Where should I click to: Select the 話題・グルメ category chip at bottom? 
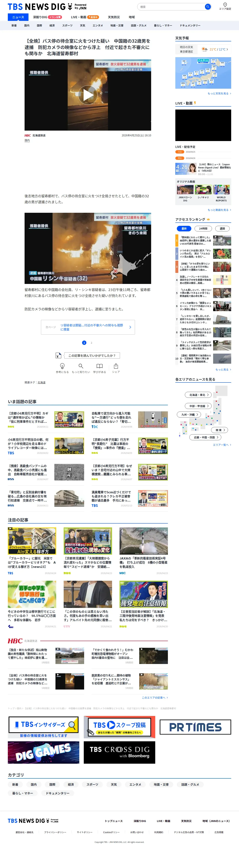[190, 784]
